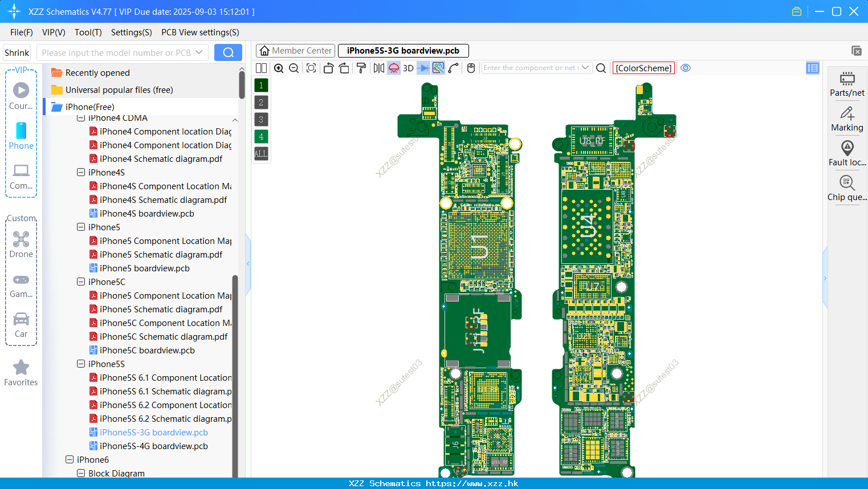Open the Settings(S) menu

tap(132, 32)
